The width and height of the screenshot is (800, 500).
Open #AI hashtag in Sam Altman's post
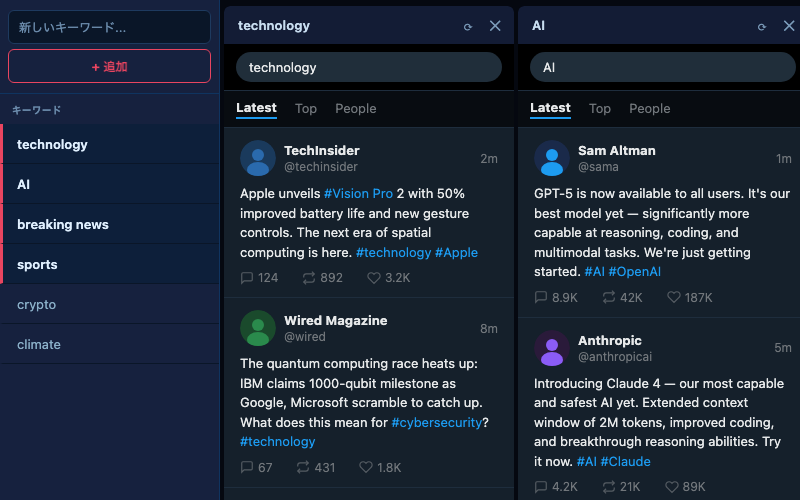(x=594, y=271)
